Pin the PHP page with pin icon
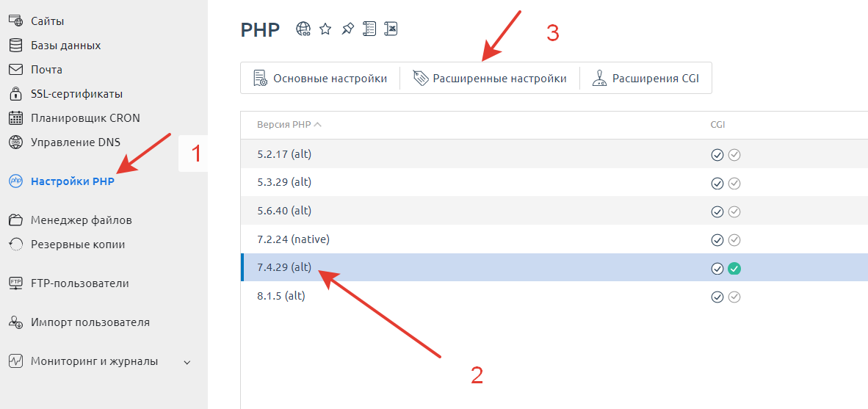Image resolution: width=868 pixels, height=409 pixels. tap(347, 29)
